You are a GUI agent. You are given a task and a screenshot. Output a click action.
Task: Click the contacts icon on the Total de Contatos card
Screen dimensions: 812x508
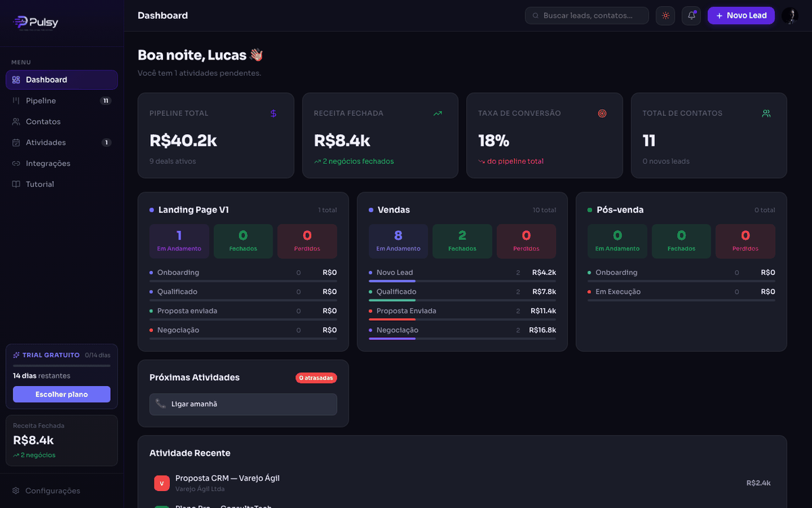point(766,114)
